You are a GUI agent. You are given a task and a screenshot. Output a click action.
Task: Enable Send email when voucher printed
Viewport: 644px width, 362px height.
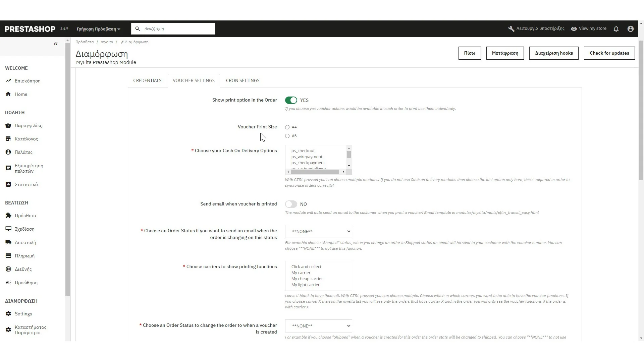291,204
